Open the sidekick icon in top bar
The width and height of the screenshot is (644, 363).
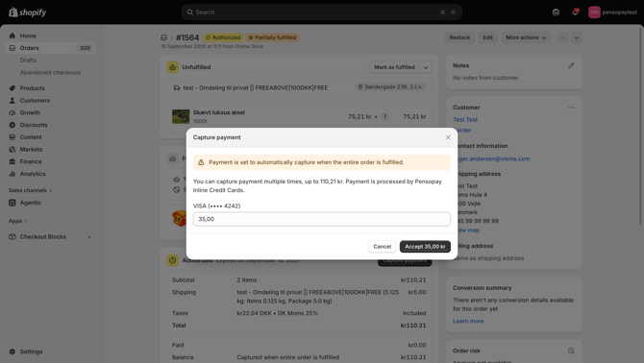[x=556, y=12]
